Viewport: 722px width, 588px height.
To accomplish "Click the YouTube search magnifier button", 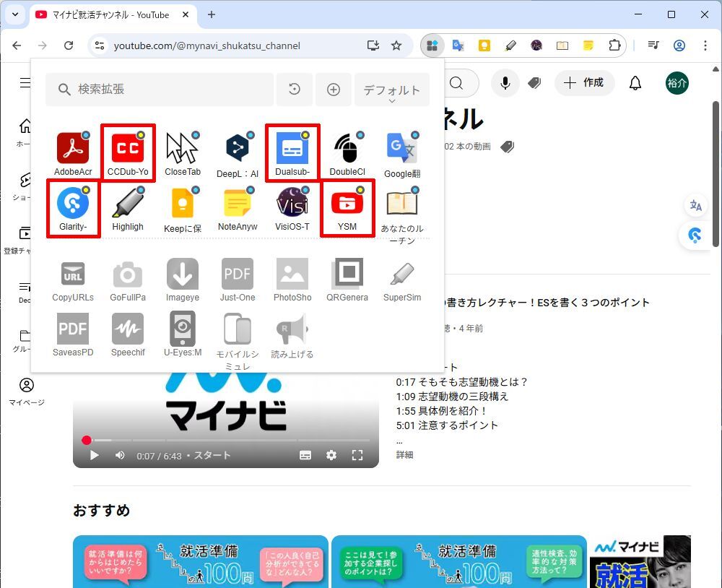I will (x=457, y=83).
